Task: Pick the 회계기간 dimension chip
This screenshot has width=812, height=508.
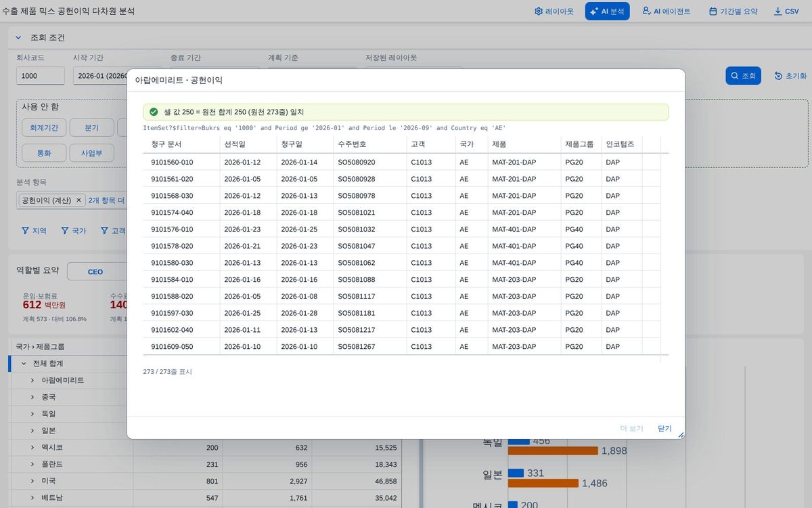Action: tap(44, 128)
